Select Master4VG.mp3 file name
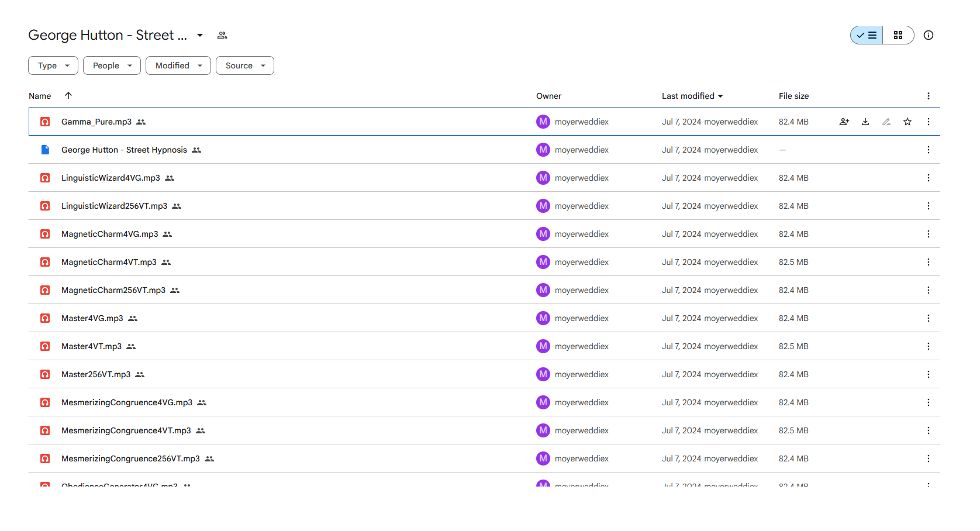This screenshot has width=980, height=531. coord(92,318)
